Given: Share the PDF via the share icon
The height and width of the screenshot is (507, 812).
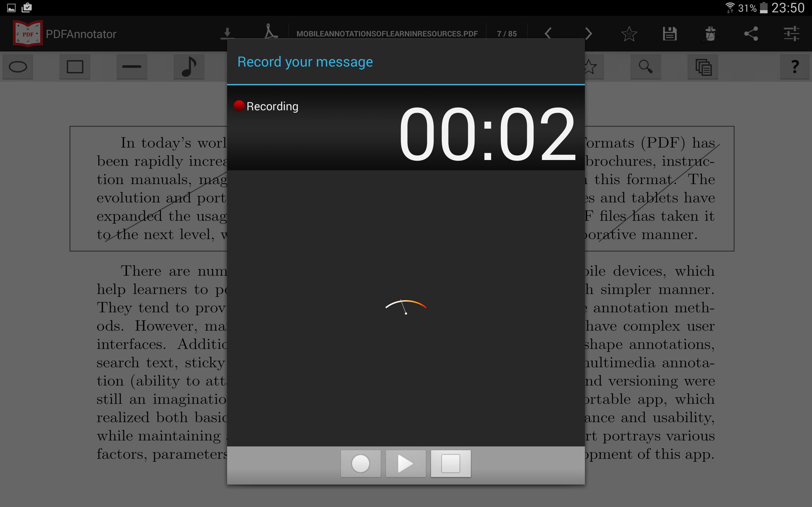Looking at the screenshot, I should 751,33.
